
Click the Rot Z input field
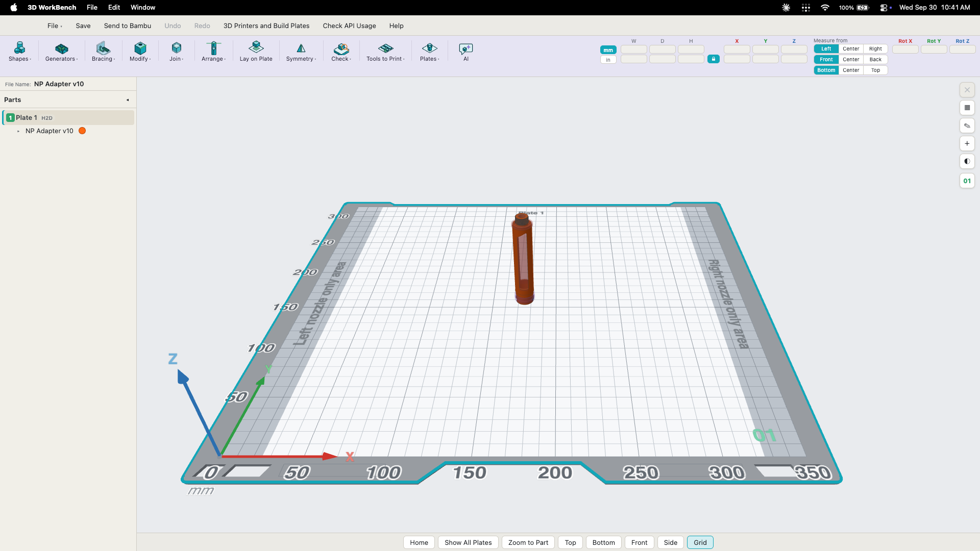[x=963, y=49]
